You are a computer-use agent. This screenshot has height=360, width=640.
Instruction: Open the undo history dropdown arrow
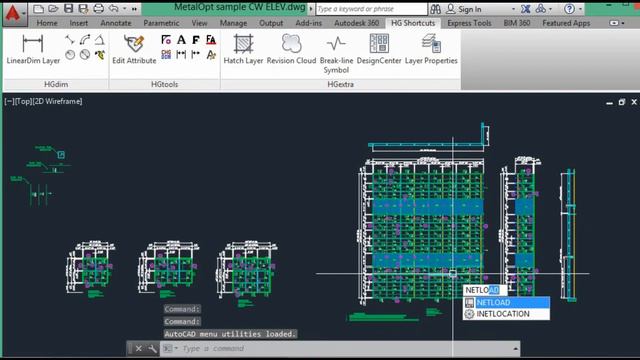(x=124, y=9)
